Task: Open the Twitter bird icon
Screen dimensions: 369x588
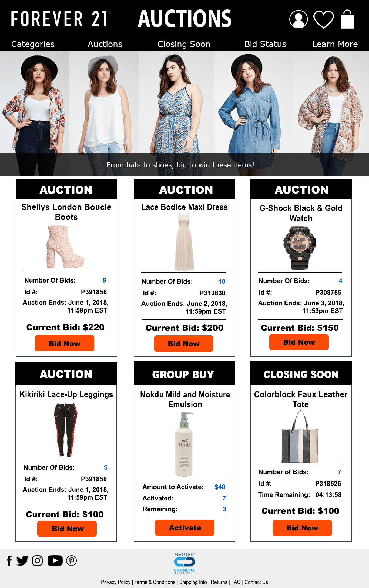Action: coord(22,560)
